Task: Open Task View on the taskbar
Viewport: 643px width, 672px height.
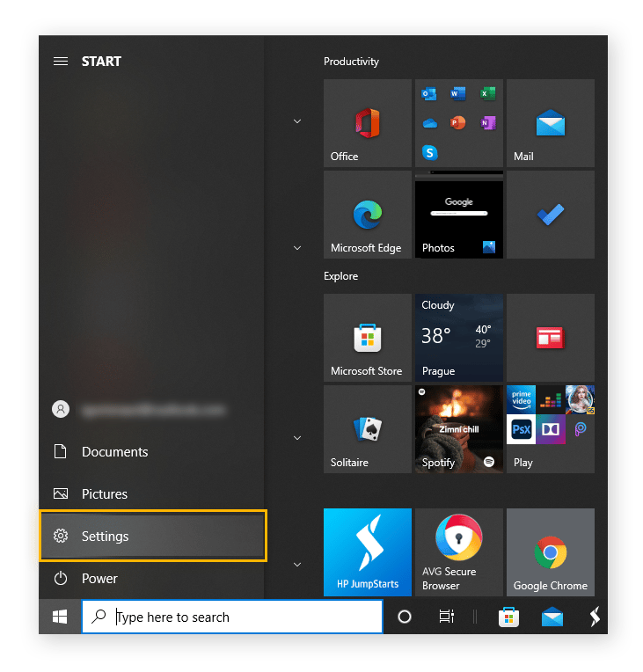Action: point(447,617)
